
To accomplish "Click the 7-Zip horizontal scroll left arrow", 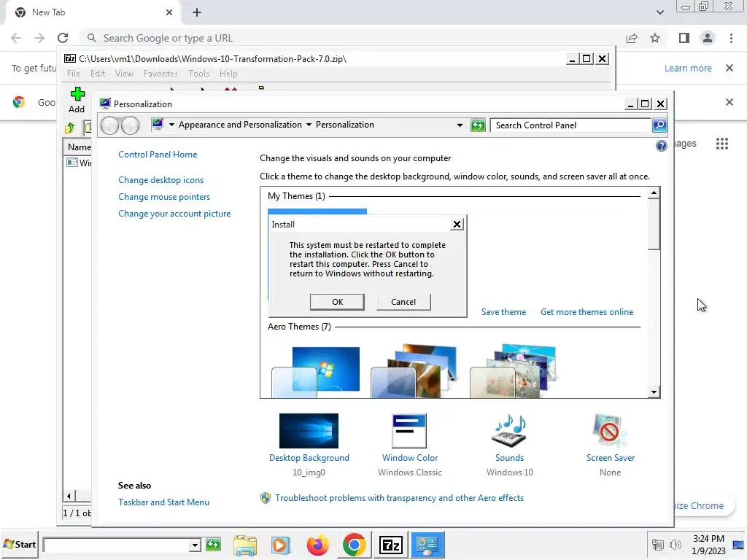I will 69,496.
